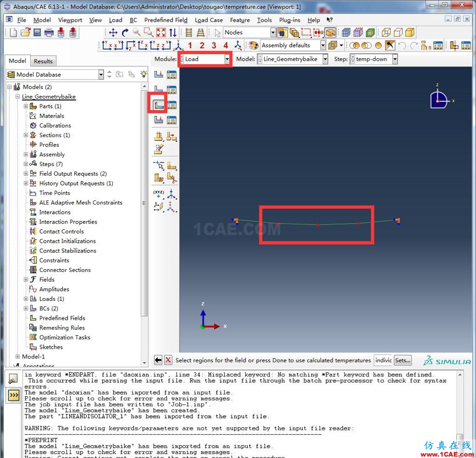Open the Plug-ins menu

290,20
